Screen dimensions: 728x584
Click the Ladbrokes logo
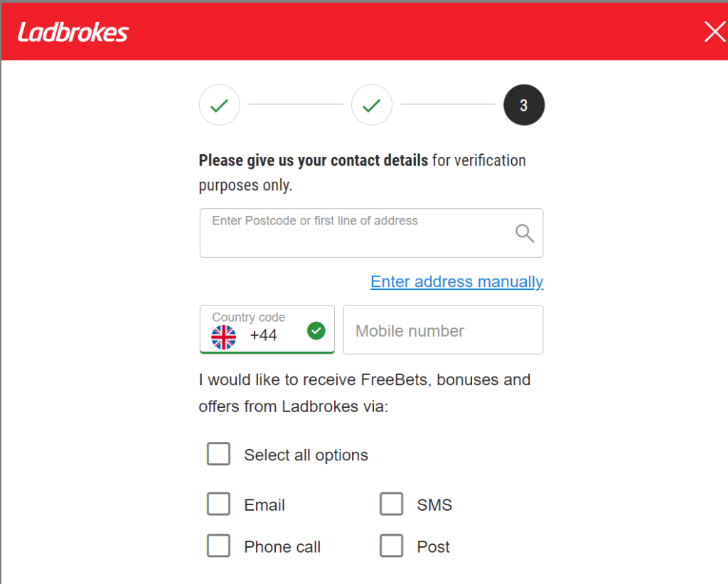pos(73,32)
